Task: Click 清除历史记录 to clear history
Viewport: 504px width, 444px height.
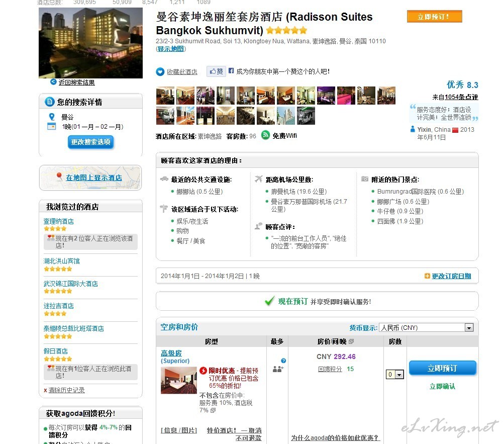Action: [x=66, y=390]
